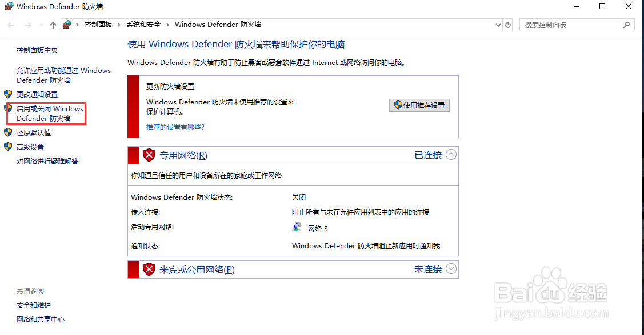Navigate to 系统和安全 in the breadcrumb
Screen dimensions: 644x335
tap(142, 25)
